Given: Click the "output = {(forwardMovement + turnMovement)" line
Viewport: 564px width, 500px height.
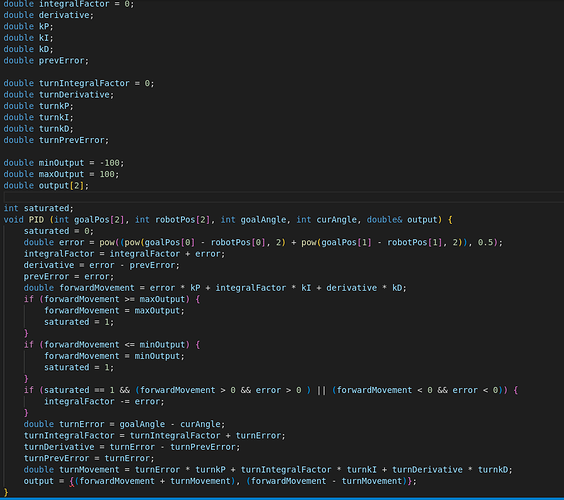Looking at the screenshot, I should click(x=220, y=481).
